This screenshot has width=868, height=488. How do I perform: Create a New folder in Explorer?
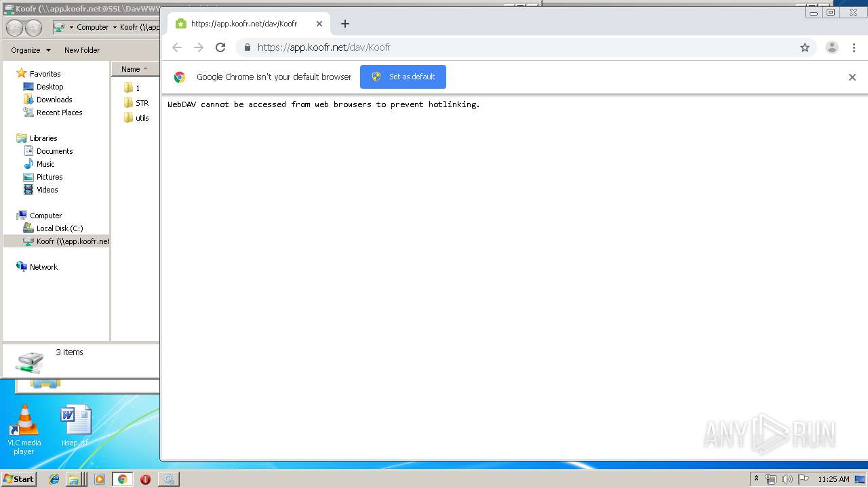click(82, 50)
